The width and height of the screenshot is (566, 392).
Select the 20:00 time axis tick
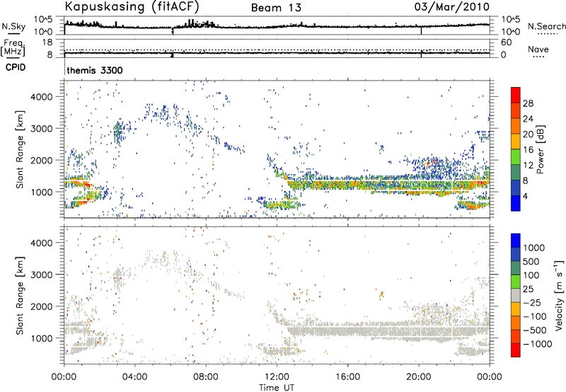tap(419, 377)
